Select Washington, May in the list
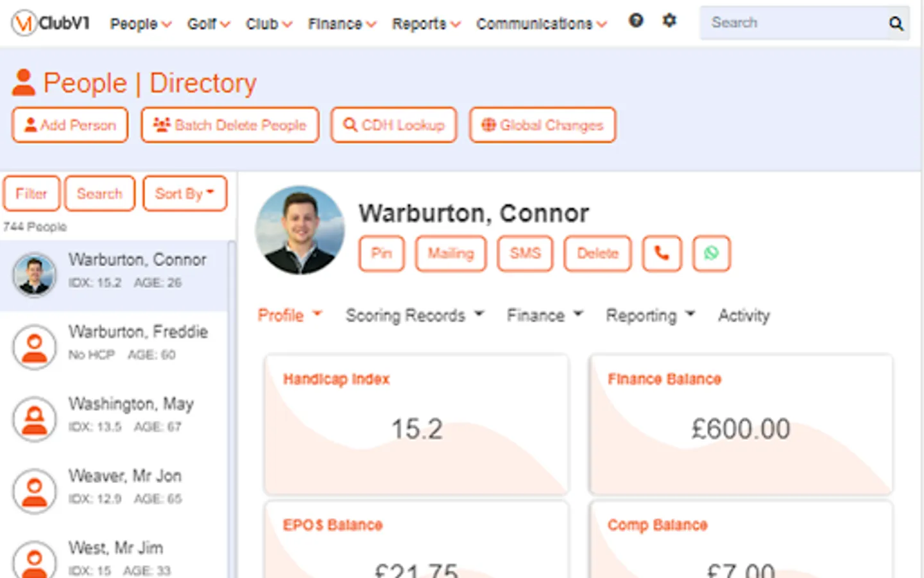The image size is (924, 578). [x=114, y=419]
